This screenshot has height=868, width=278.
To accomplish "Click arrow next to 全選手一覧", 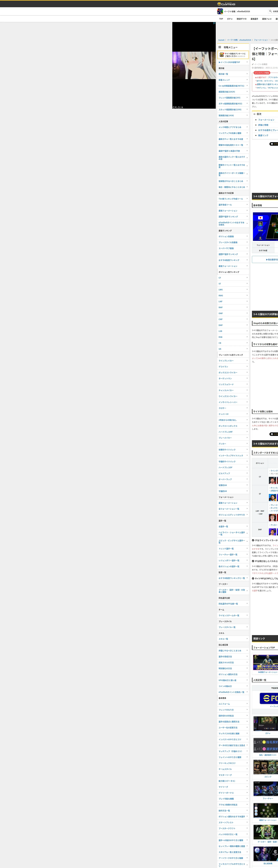I will [247, 526].
